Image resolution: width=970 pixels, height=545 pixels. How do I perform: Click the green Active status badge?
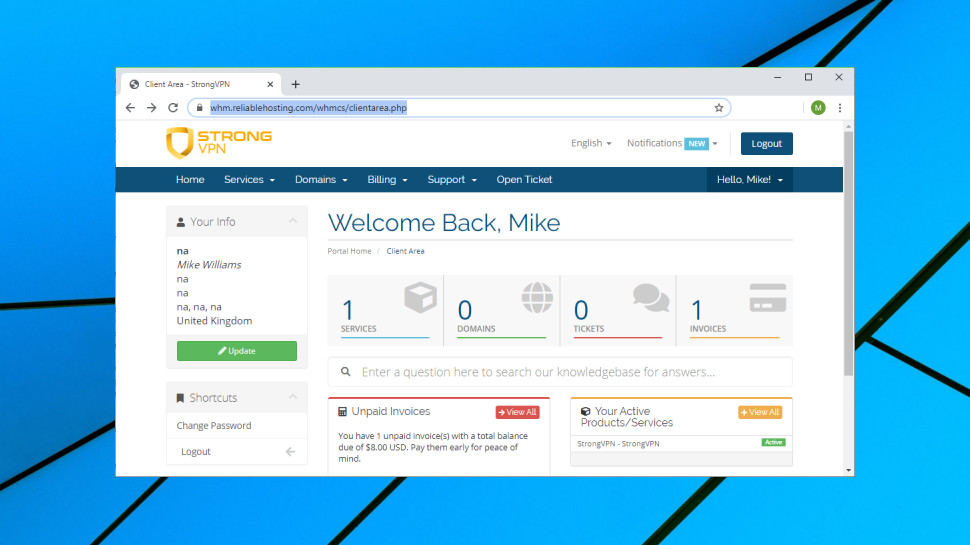point(773,442)
